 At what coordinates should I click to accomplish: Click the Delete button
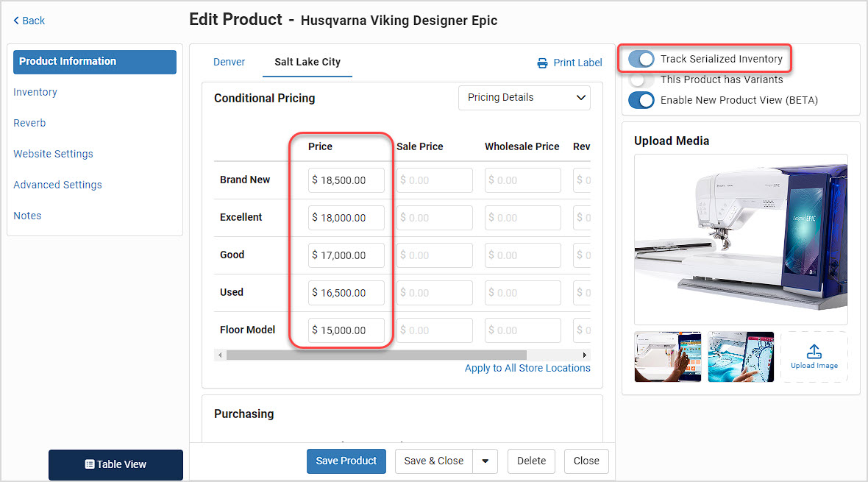531,461
